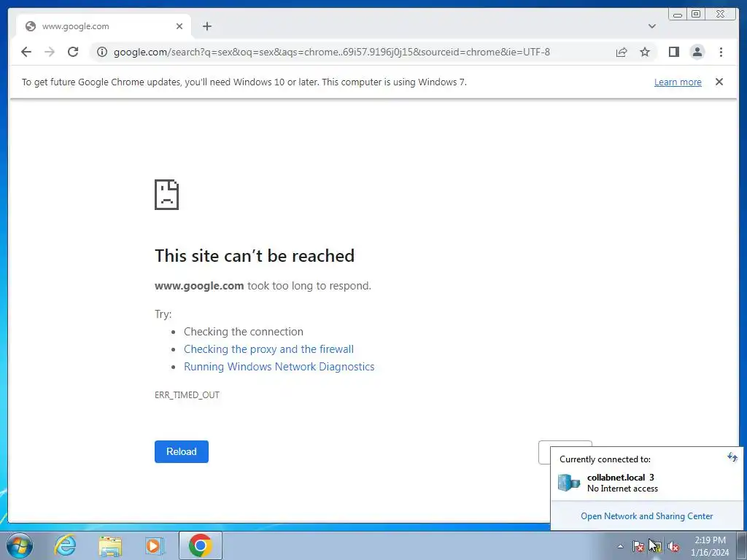The width and height of the screenshot is (747, 560).
Task: Open Windows Media Player from taskbar
Action: pos(155,545)
